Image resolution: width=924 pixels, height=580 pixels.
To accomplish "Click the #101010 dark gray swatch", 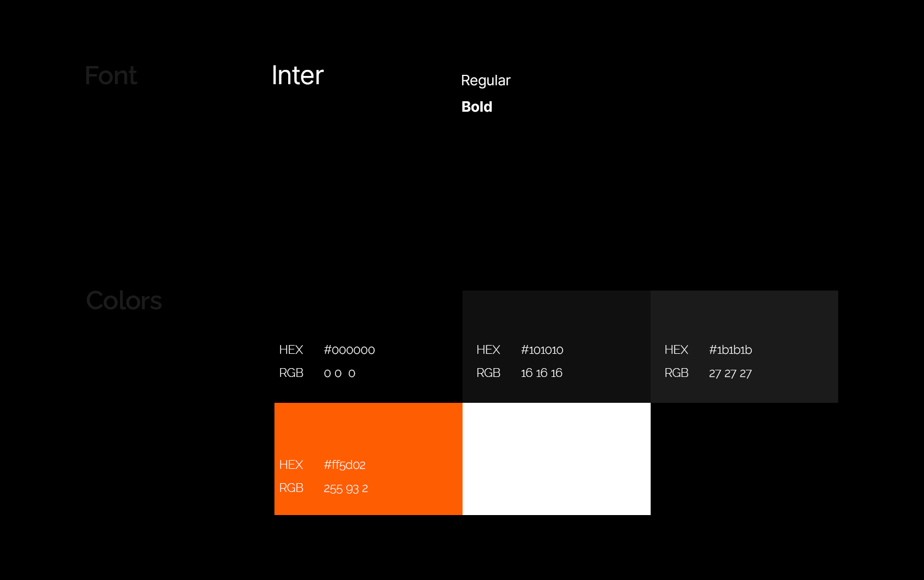I will tap(556, 316).
